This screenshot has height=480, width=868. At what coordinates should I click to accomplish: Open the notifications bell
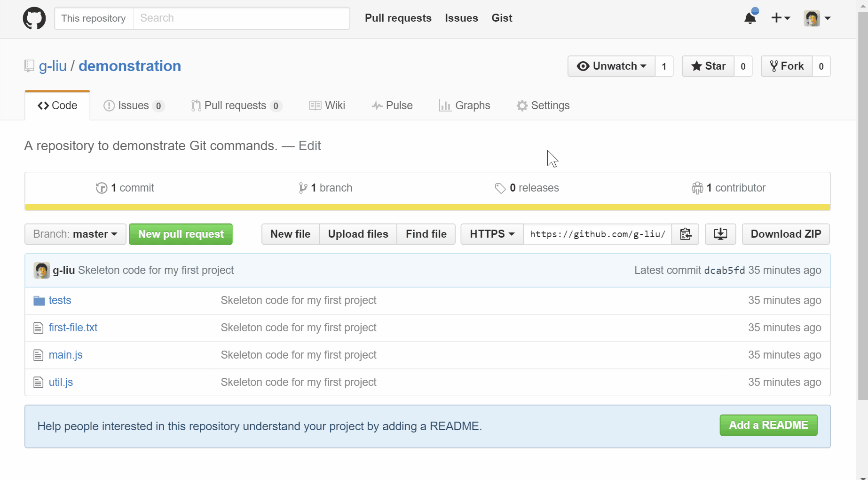coord(750,18)
